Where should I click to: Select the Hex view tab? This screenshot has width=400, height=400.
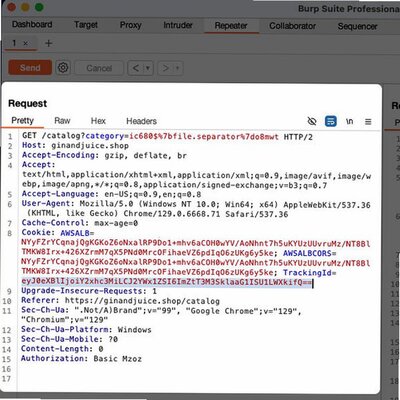point(98,121)
